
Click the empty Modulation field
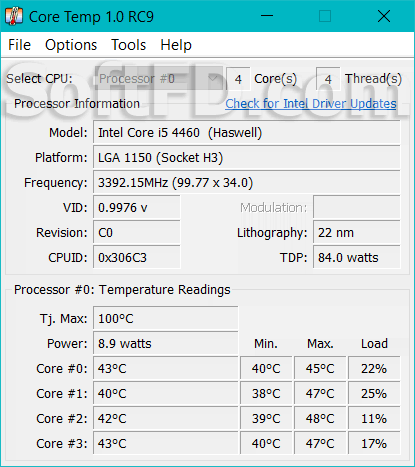coord(357,208)
